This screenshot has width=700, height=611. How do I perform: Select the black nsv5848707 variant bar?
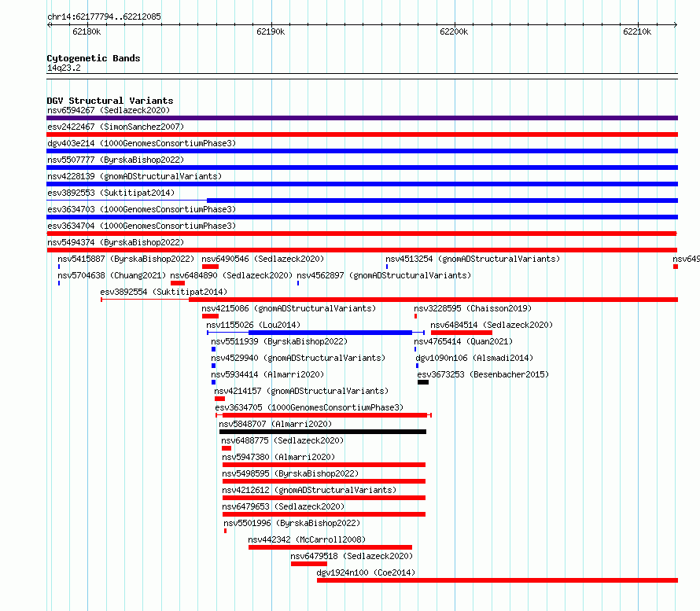[322, 432]
